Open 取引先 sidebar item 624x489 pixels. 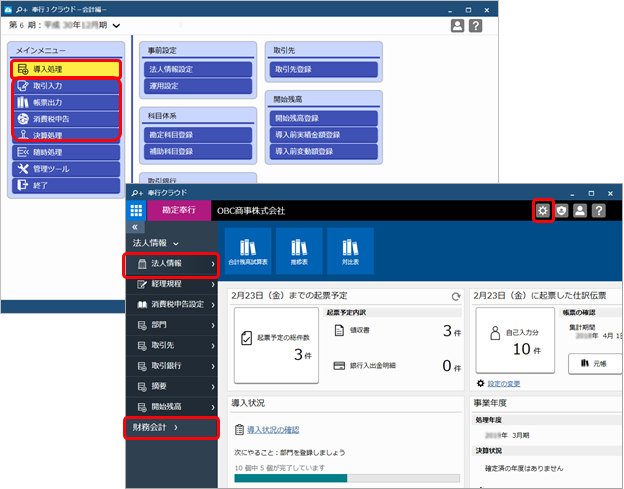(x=172, y=345)
